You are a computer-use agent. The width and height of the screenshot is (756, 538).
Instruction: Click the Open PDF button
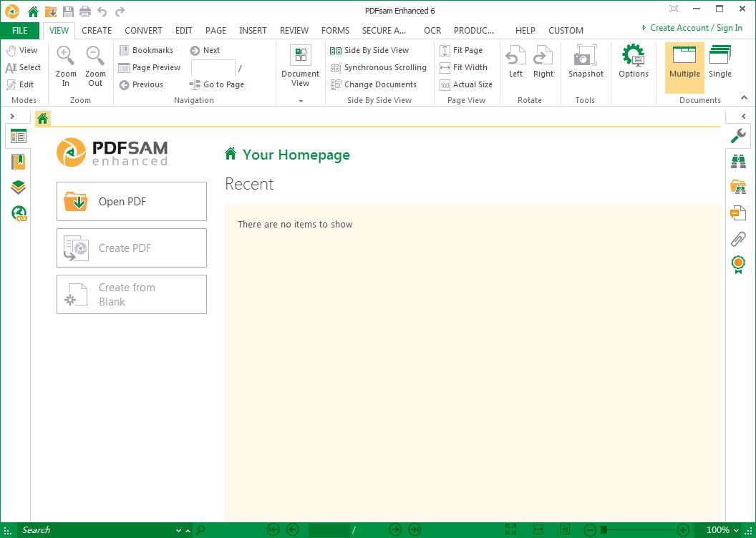pyautogui.click(x=132, y=202)
